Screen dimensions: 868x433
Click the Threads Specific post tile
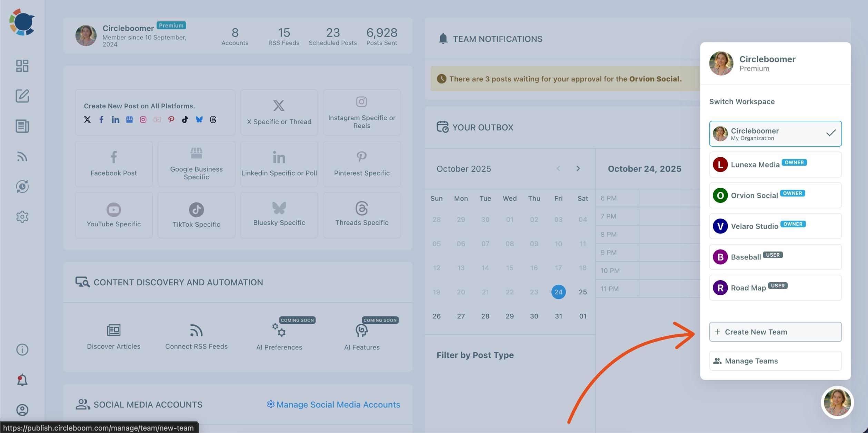[362, 215]
